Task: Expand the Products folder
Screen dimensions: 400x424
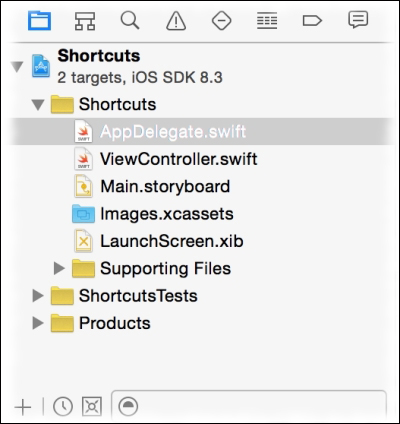Action: 38,323
